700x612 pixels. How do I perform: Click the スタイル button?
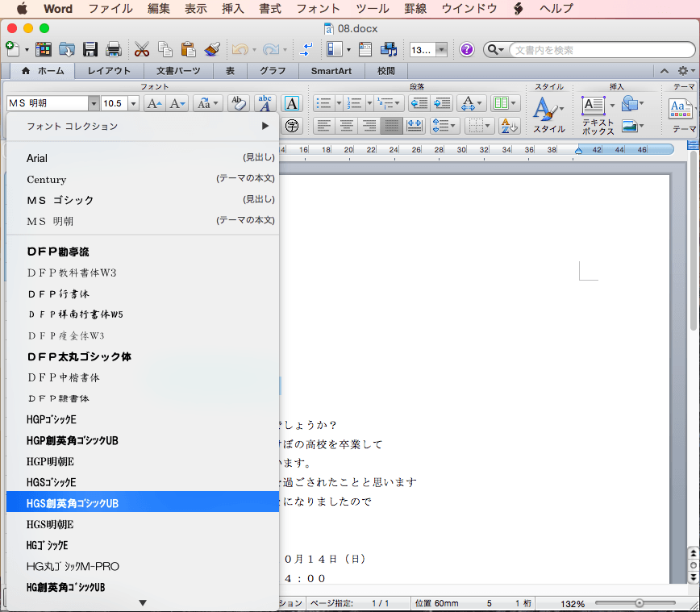click(x=549, y=114)
